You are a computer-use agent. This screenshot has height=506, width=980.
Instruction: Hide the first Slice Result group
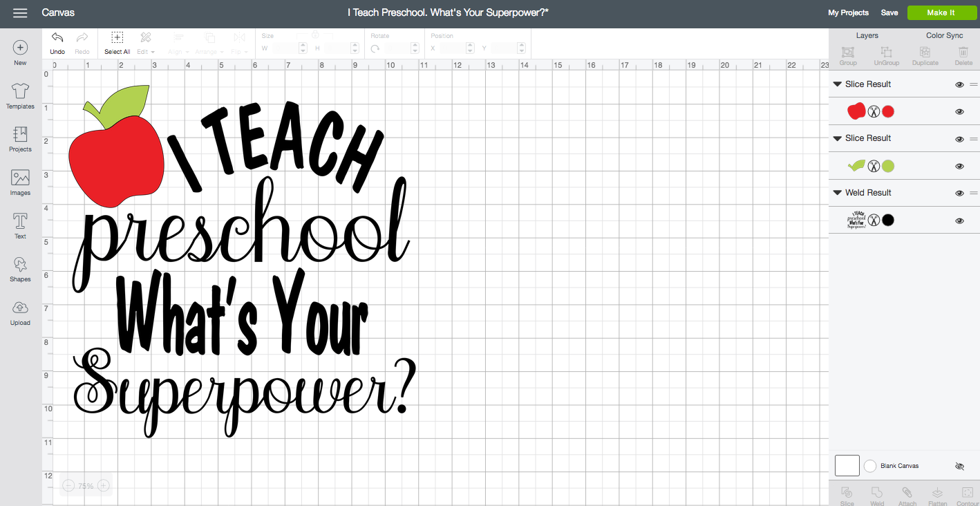tap(959, 84)
